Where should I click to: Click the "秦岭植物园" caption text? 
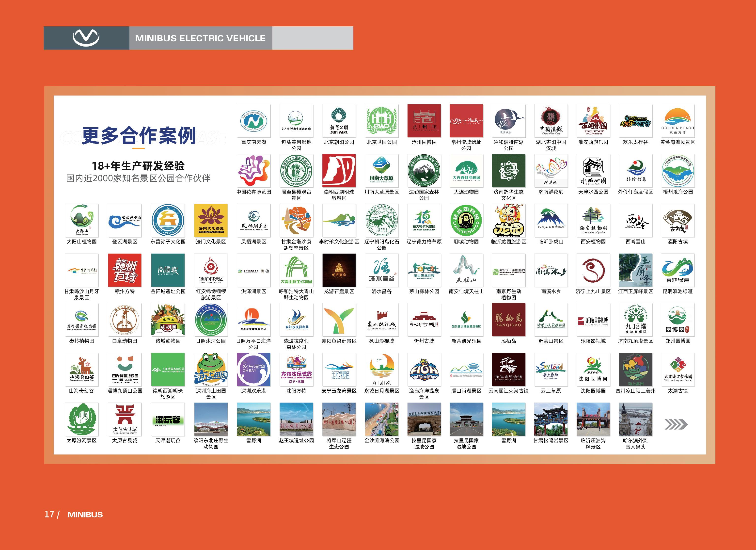tap(82, 341)
